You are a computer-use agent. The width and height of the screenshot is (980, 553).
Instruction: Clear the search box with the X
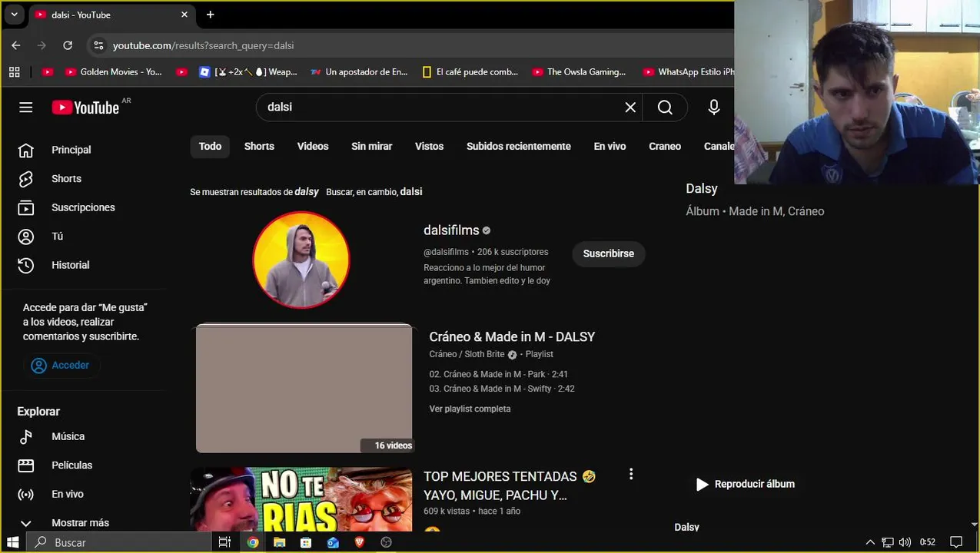(630, 108)
